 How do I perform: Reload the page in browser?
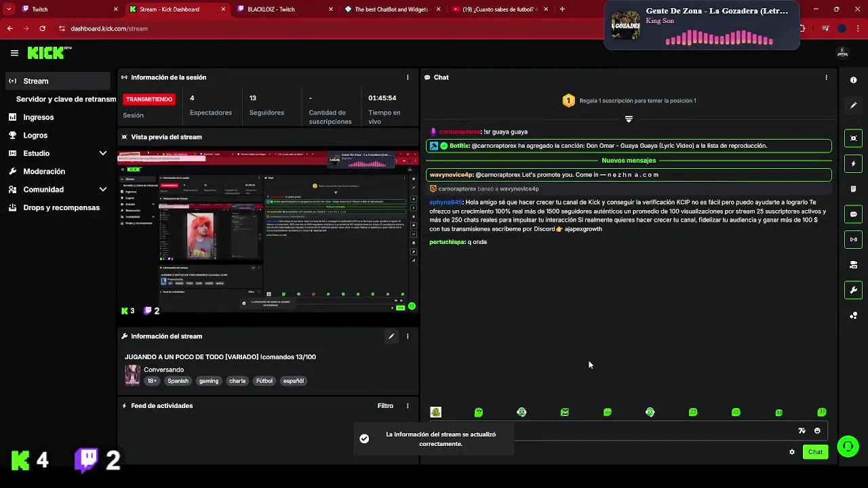(x=42, y=28)
